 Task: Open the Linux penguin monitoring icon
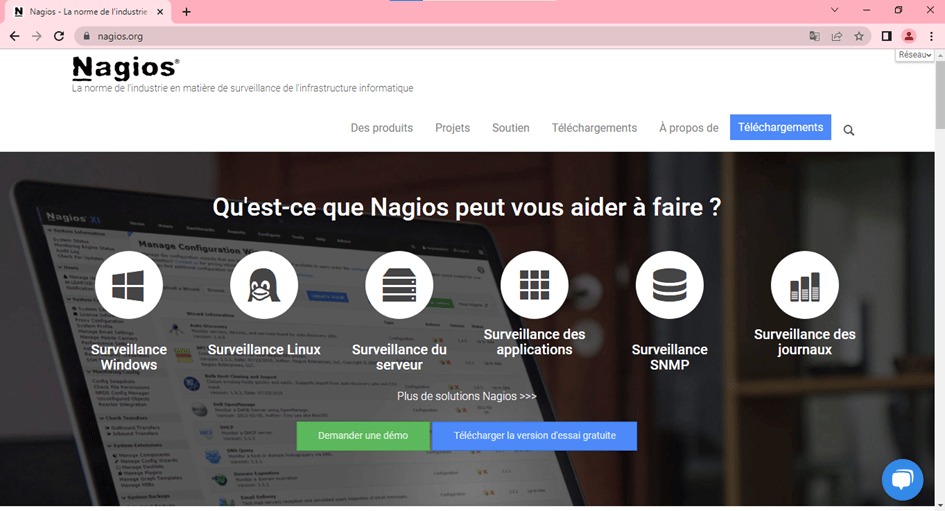tap(264, 285)
